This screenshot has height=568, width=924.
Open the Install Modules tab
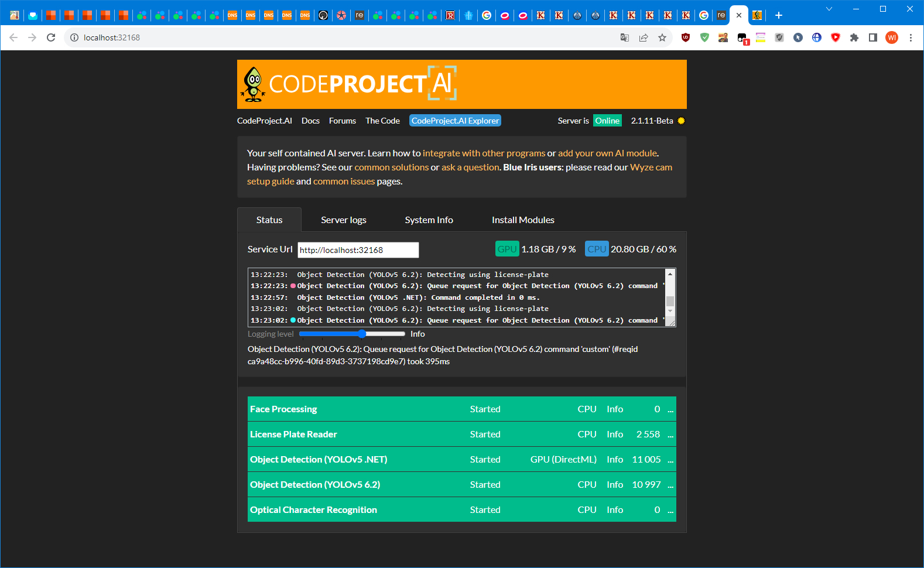(522, 220)
